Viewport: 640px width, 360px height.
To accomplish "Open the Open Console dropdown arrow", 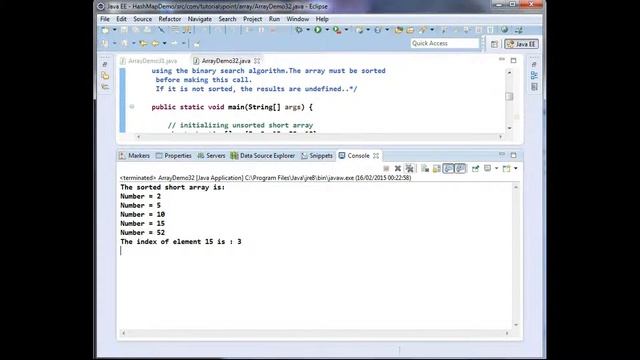I will point(516,168).
